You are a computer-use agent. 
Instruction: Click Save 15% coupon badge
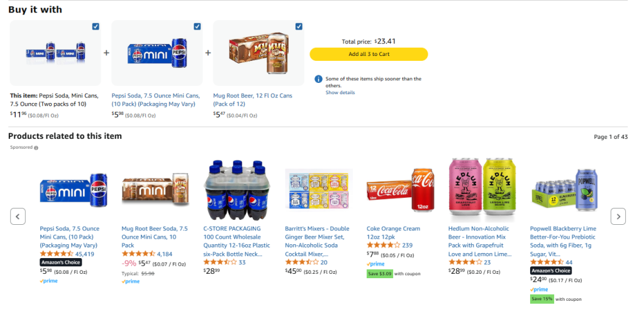point(541,299)
